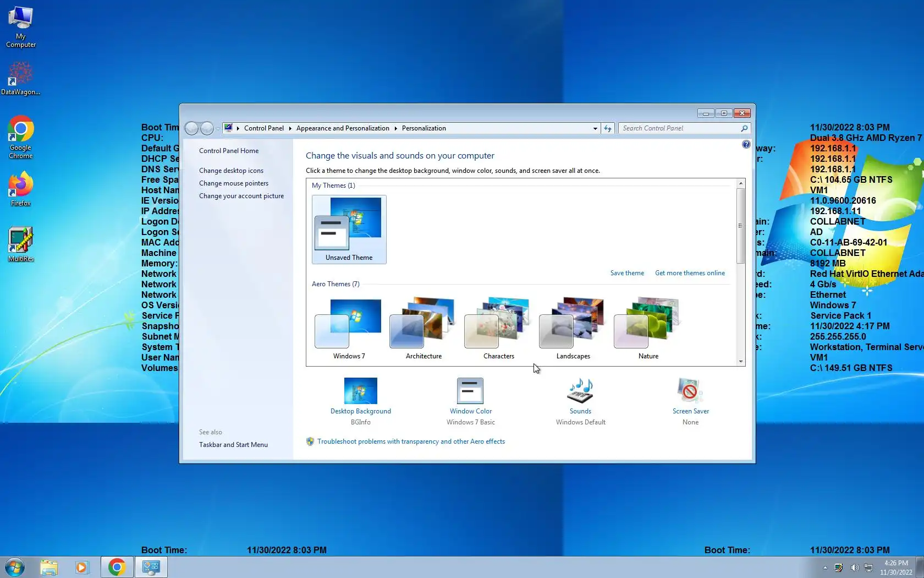This screenshot has width=924, height=578.
Task: Open Windows Explorer from the taskbar
Action: click(x=49, y=567)
